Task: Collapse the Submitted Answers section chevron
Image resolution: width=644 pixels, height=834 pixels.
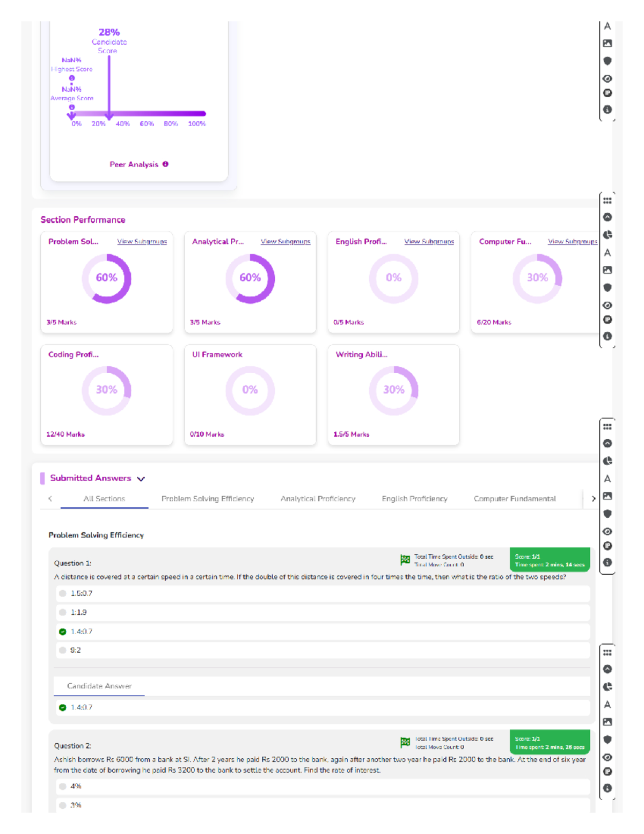Action: tap(141, 478)
